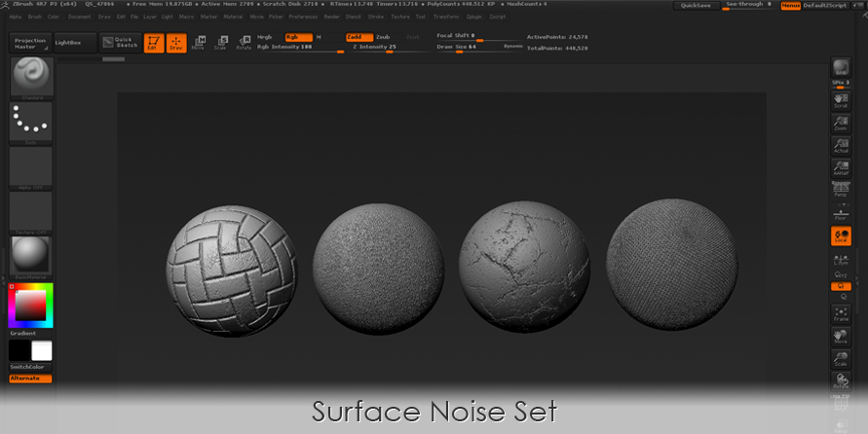Activate Quick Sketch mode
Image resolution: width=868 pixels, height=434 pixels.
click(x=120, y=43)
